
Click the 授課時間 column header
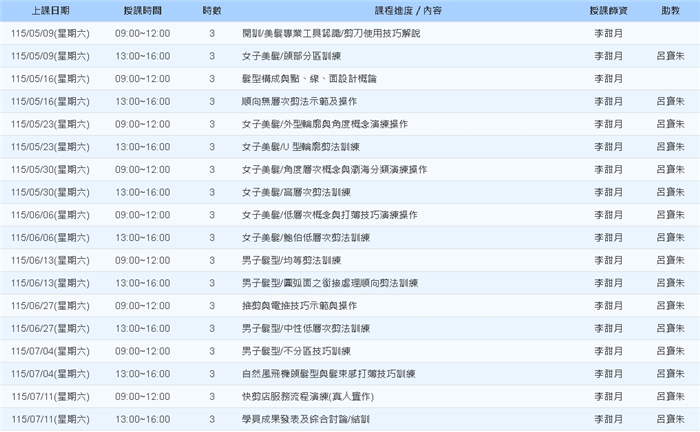pyautogui.click(x=143, y=9)
